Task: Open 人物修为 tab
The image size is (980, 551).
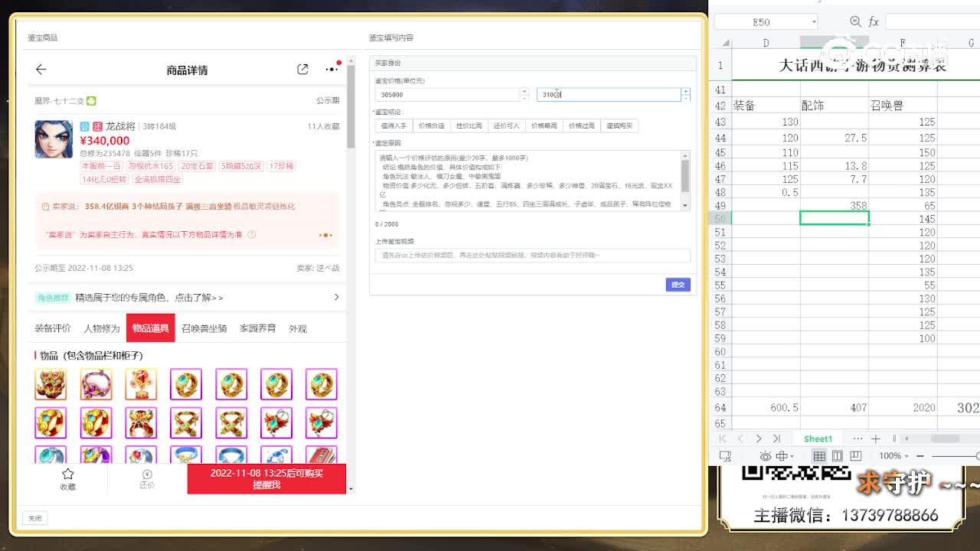Action: [x=102, y=328]
